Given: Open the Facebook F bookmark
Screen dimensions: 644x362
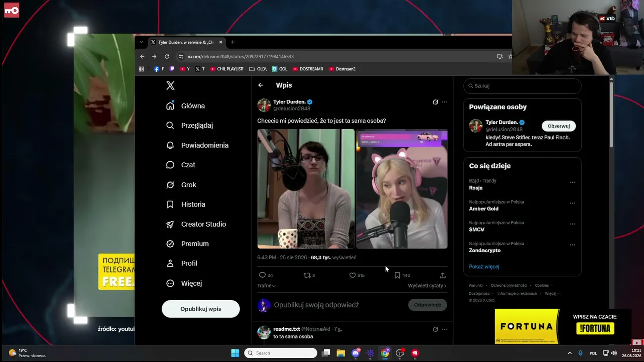Looking at the screenshot, I should coord(159,69).
